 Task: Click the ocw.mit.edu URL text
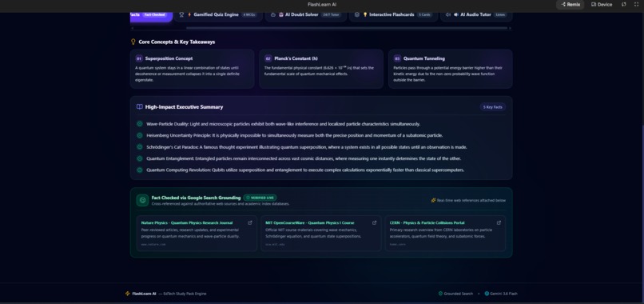(275, 244)
